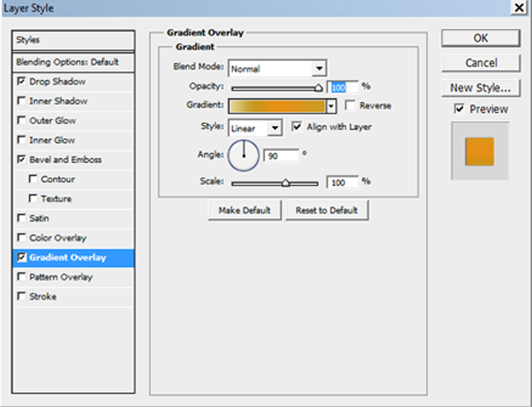
Task: Enable the Contour checkbox
Action: [33, 179]
